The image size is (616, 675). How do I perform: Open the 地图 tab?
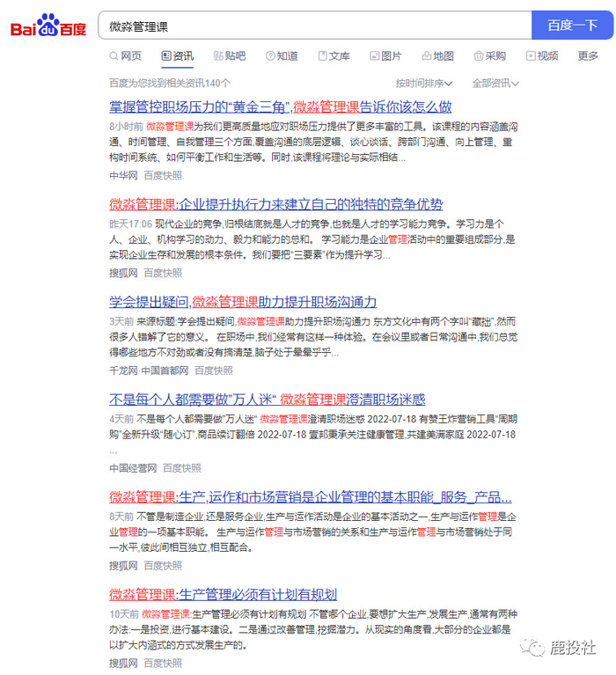[437, 56]
